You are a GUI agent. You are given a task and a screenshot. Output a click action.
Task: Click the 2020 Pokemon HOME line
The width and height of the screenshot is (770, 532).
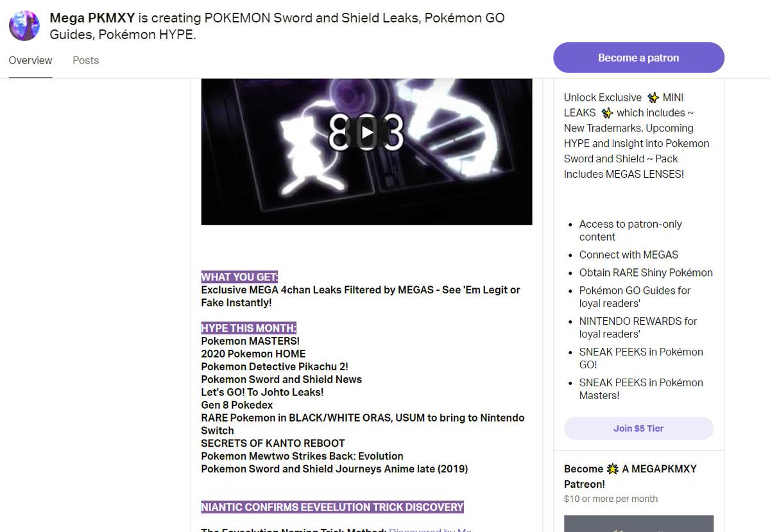(x=253, y=354)
